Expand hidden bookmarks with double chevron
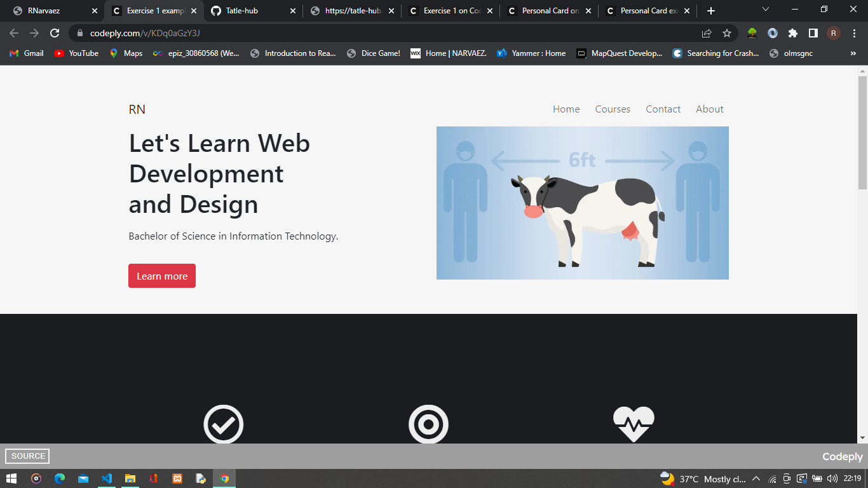Image resolution: width=868 pixels, height=488 pixels. 853,53
